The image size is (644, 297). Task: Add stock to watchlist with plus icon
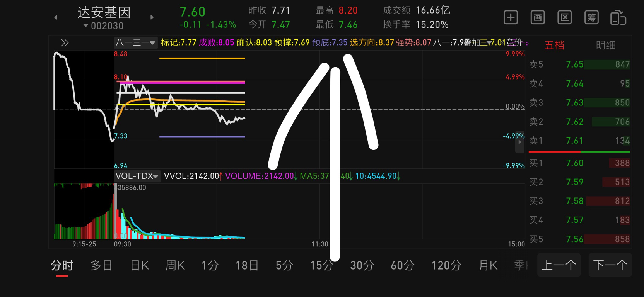pos(511,17)
